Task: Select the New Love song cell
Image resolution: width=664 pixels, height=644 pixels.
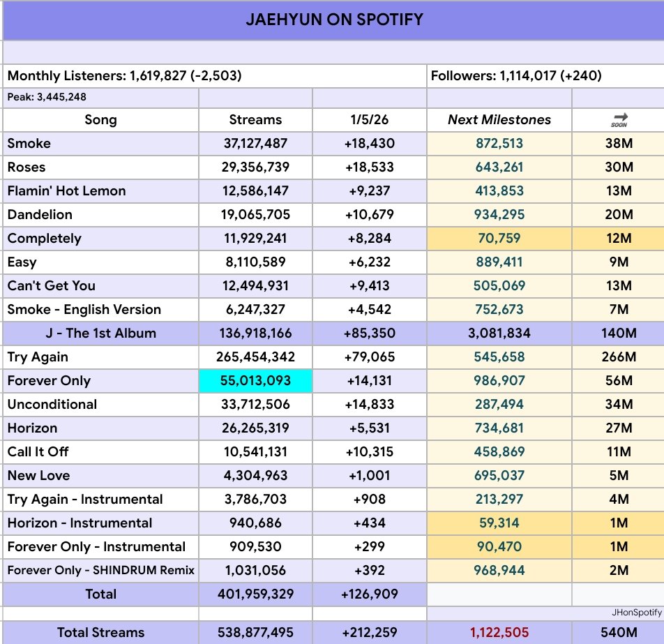Action: [100, 476]
